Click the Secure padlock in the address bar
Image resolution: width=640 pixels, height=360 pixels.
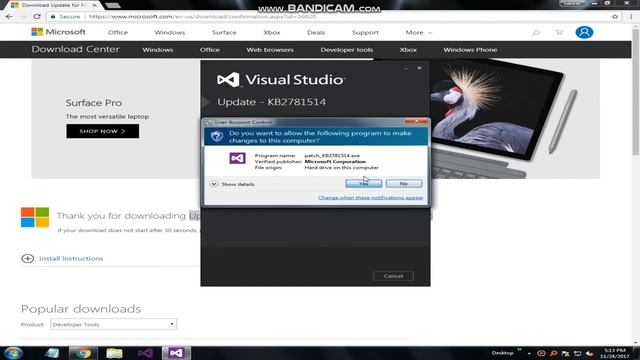(x=53, y=17)
